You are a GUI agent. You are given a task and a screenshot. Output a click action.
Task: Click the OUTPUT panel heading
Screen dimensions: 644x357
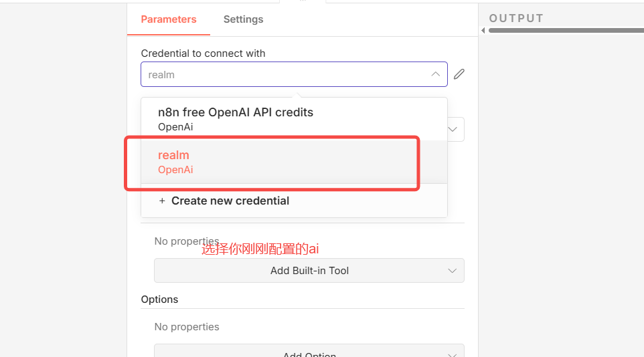click(x=516, y=18)
